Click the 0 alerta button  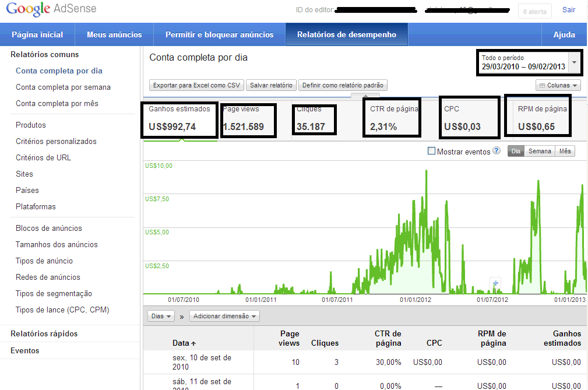point(535,12)
